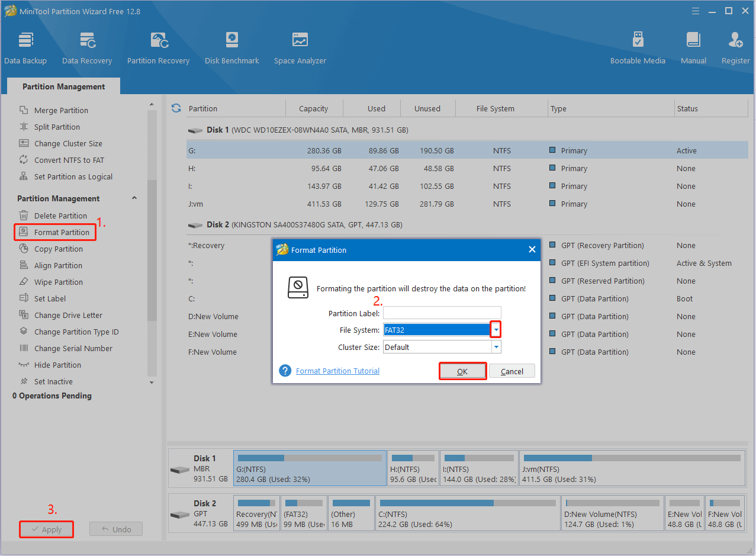Open the Space Analyzer tool
The height and width of the screenshot is (556, 756).
300,49
